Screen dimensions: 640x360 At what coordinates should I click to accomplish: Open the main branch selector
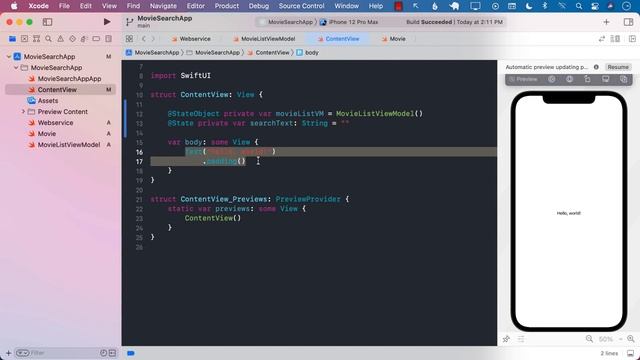click(143, 26)
